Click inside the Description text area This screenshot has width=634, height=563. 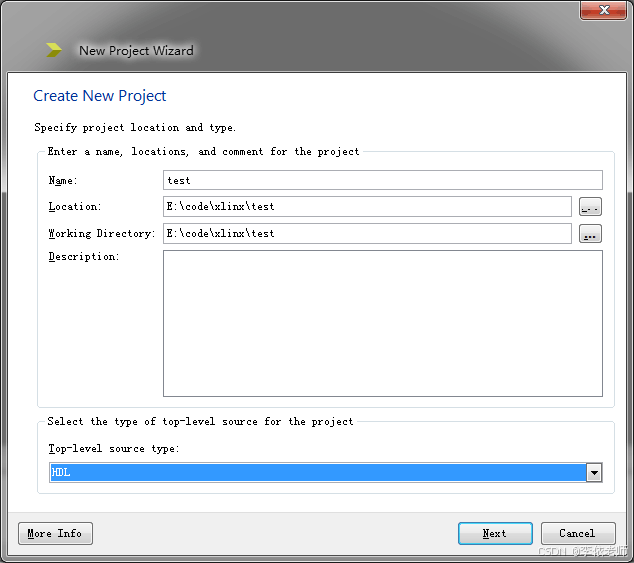[383, 323]
